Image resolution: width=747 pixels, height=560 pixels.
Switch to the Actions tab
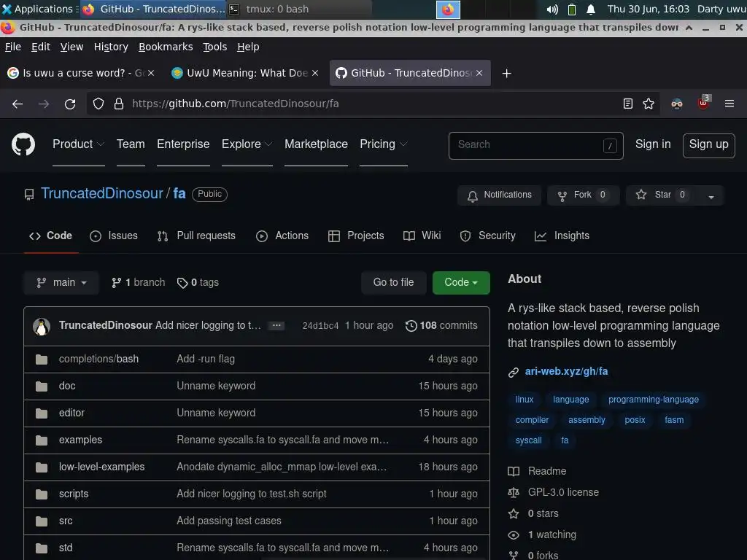pyautogui.click(x=282, y=236)
